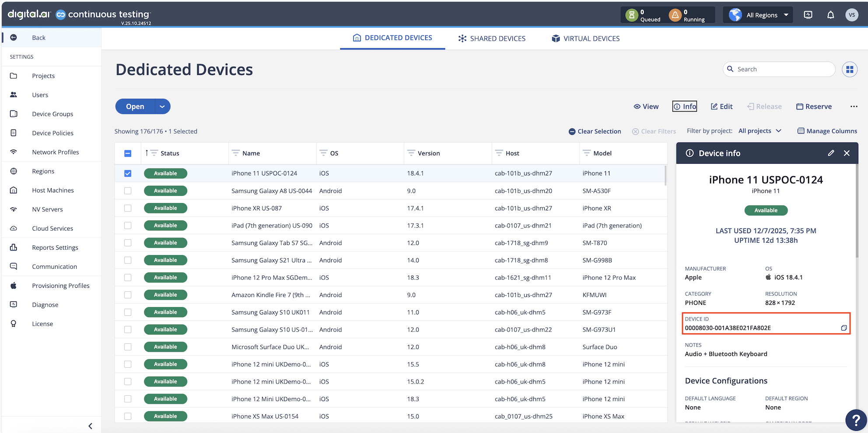Toggle the select-all header checkbox

click(128, 154)
